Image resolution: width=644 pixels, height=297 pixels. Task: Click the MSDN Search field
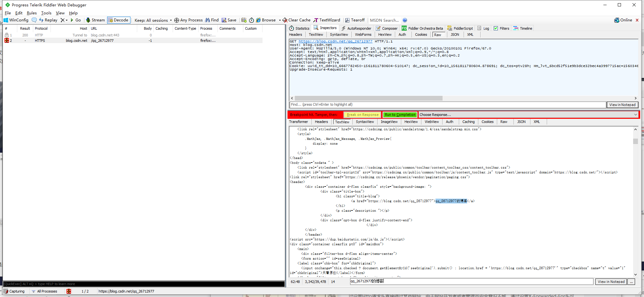(x=384, y=20)
